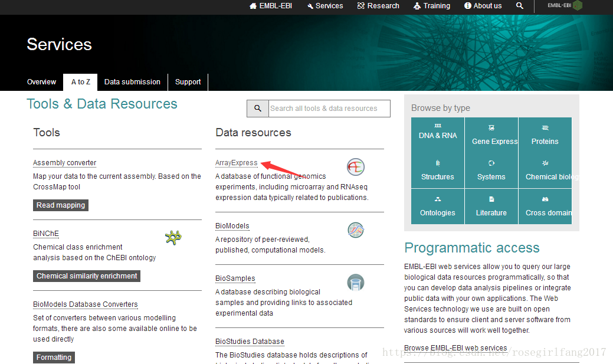Switch to the Overview tab
Viewport: 613px width, 364px height.
tap(41, 82)
